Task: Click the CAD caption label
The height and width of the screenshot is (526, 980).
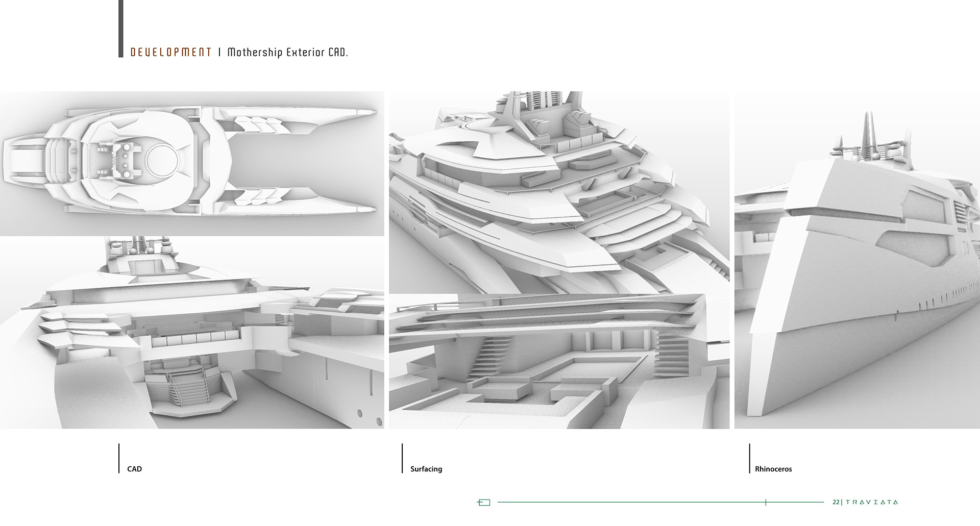Action: tap(134, 468)
